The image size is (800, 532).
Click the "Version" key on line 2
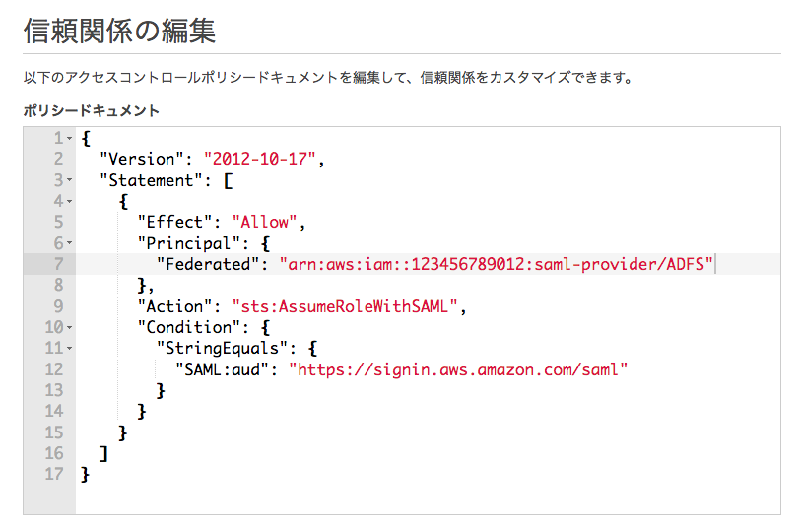pos(141,160)
